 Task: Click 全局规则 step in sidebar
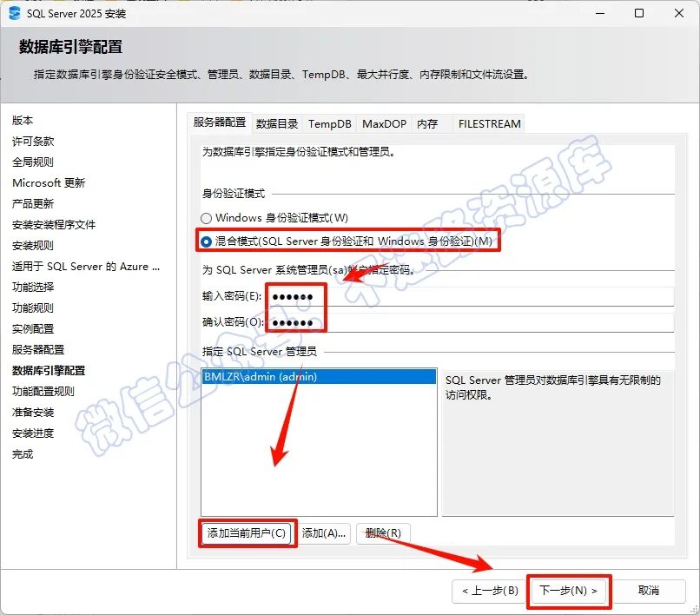coord(33,162)
